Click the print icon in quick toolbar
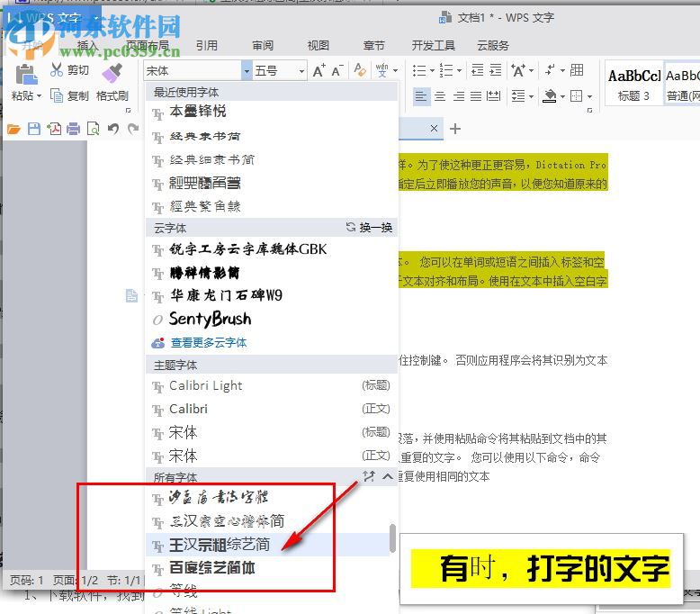Viewport: 700px width, 614px height. pyautogui.click(x=73, y=129)
